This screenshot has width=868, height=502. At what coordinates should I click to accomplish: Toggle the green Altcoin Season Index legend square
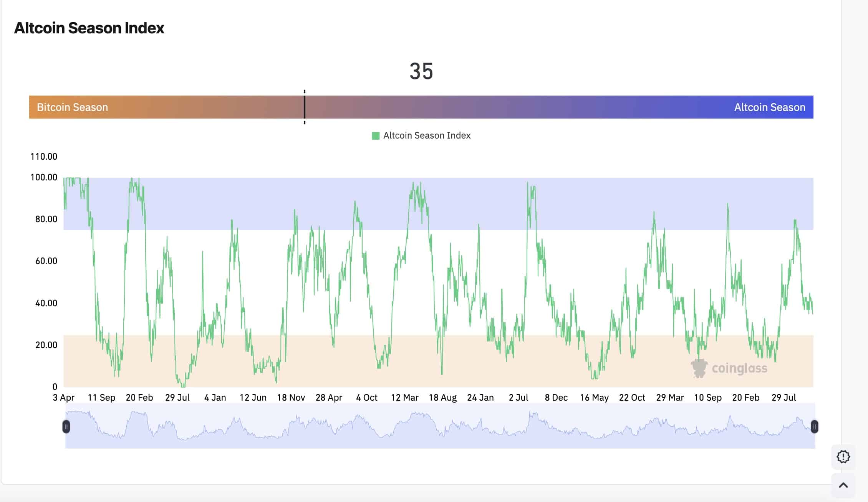376,135
